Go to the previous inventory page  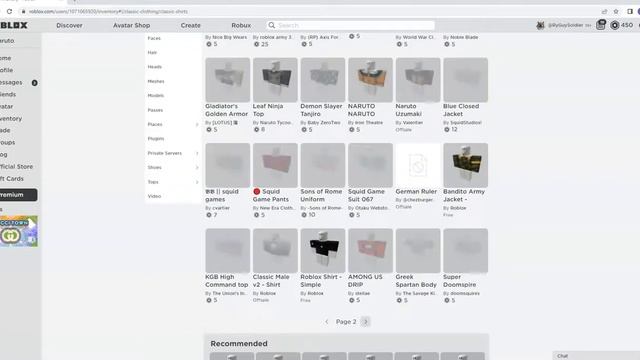(327, 322)
